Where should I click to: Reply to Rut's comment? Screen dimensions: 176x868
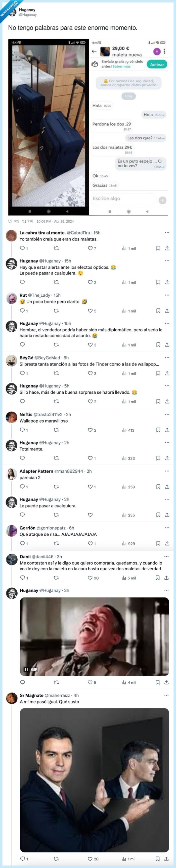(22, 311)
